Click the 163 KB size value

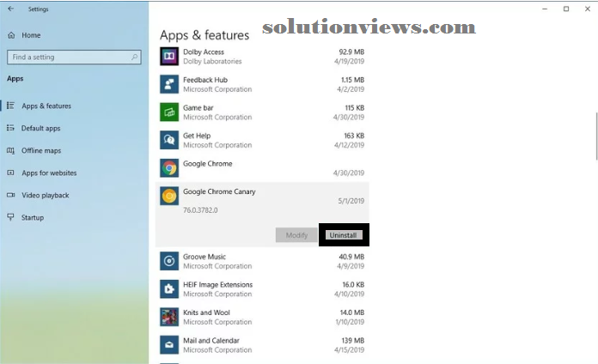[354, 136]
